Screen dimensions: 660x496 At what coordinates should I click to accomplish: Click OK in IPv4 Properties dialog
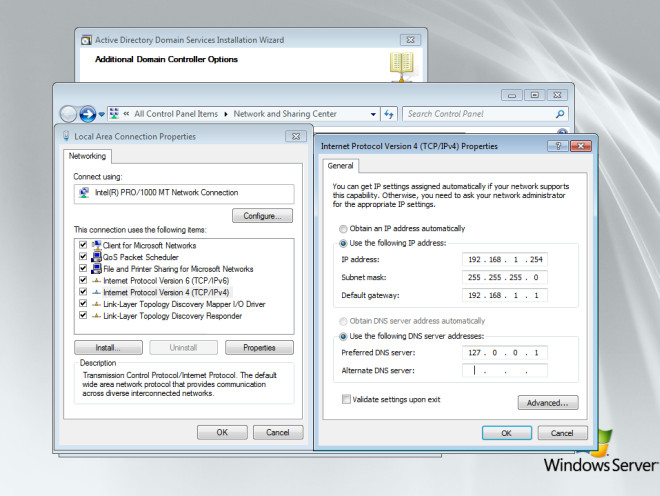coord(507,433)
